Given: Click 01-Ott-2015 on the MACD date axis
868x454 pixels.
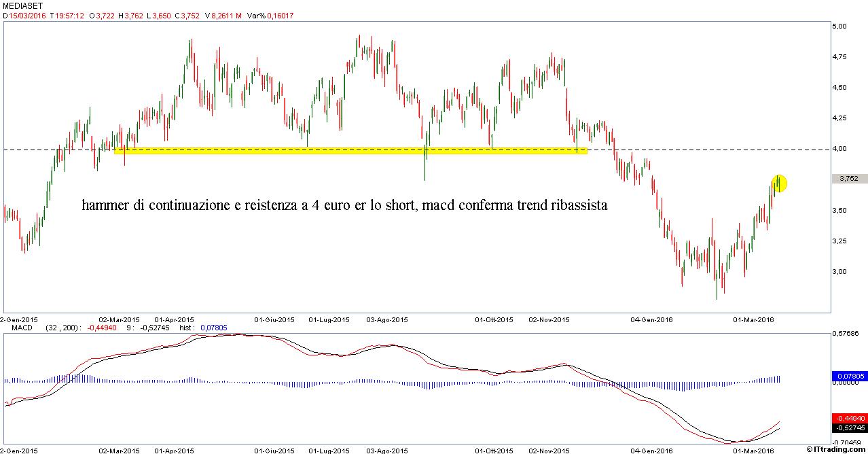Looking at the screenshot, I should pyautogui.click(x=494, y=450).
